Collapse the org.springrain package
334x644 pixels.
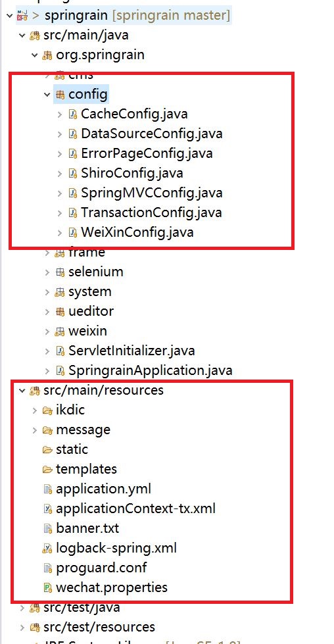click(x=34, y=55)
